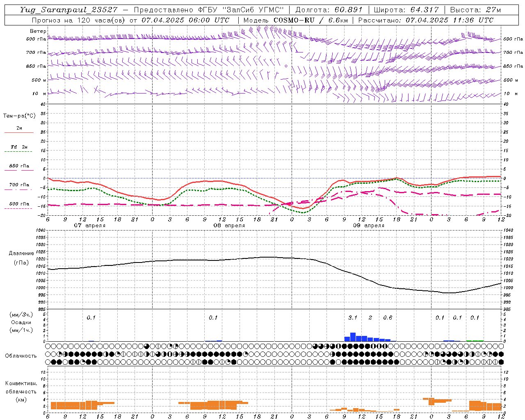Click the Высота: 27м header value
Image resolution: width=525 pixels, height=420 pixels.
(475, 10)
